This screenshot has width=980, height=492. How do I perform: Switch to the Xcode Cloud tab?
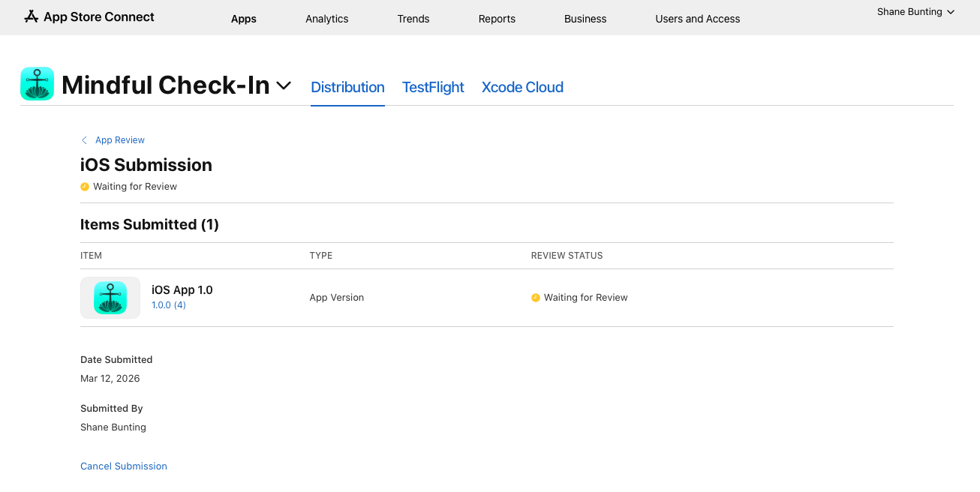click(522, 87)
